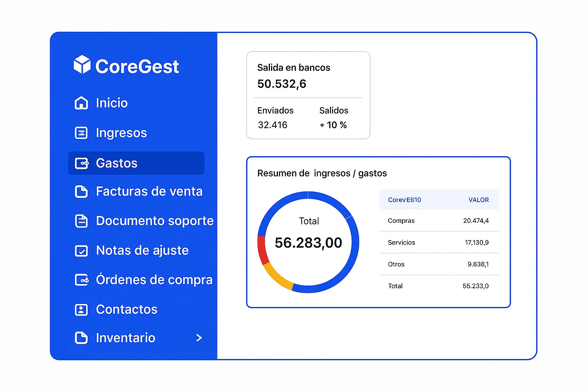Click the Órdenes de compra icon
Screen dimensions: 588x392
coord(82,280)
